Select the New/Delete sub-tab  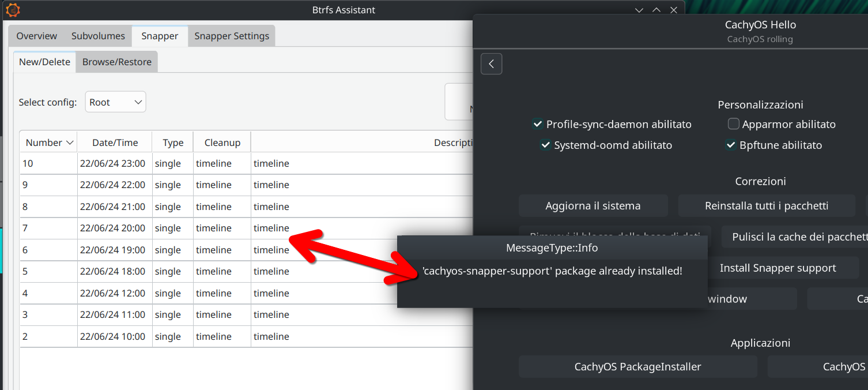pos(44,62)
